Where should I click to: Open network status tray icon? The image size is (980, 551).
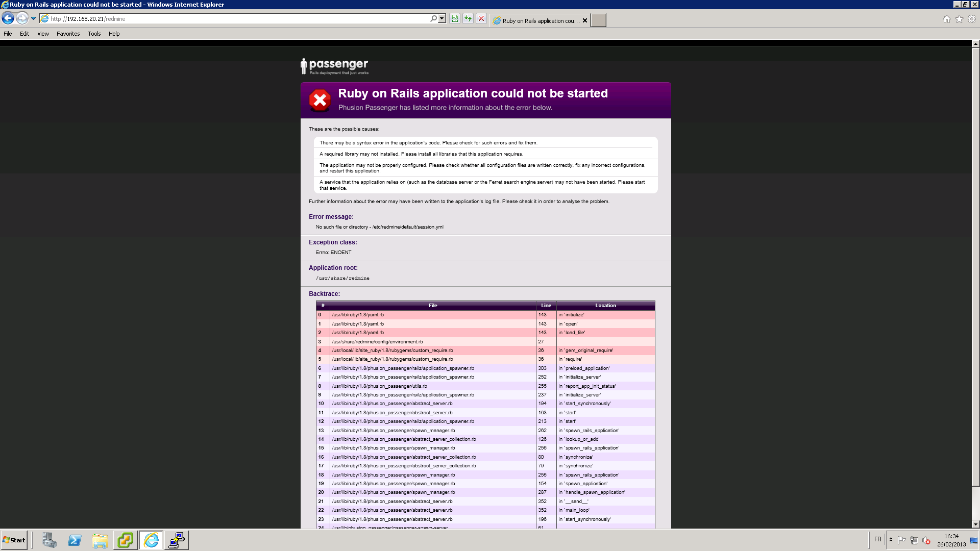coord(914,540)
